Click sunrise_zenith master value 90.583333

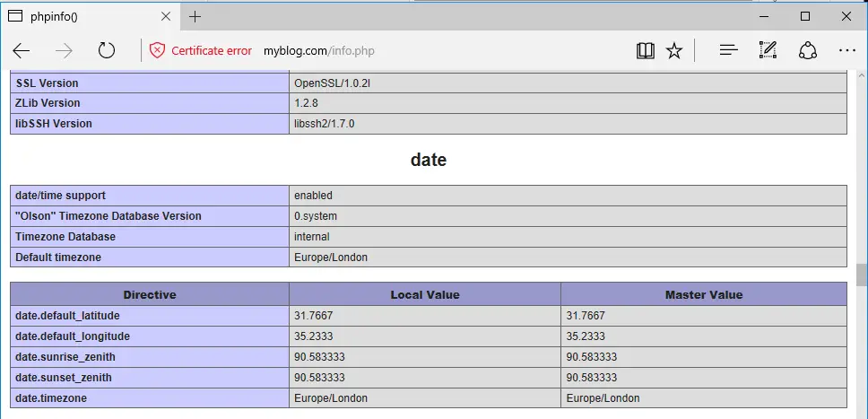(592, 357)
